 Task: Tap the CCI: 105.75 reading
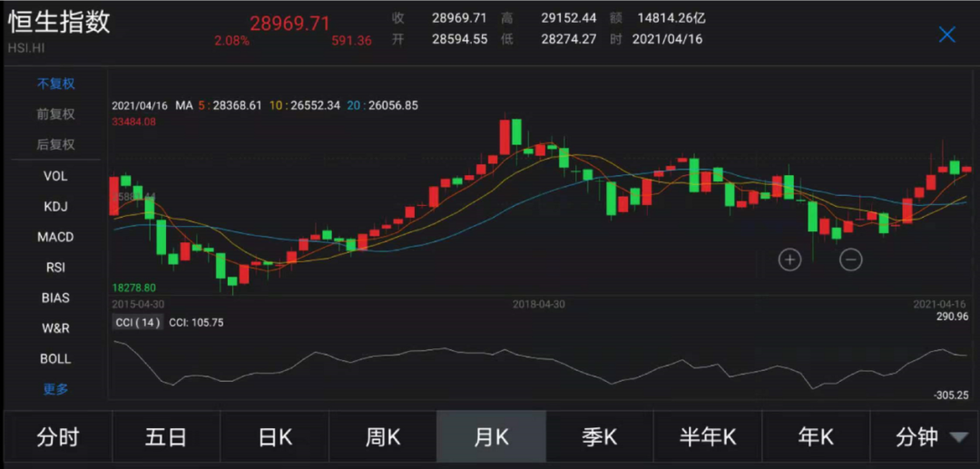coord(196,323)
